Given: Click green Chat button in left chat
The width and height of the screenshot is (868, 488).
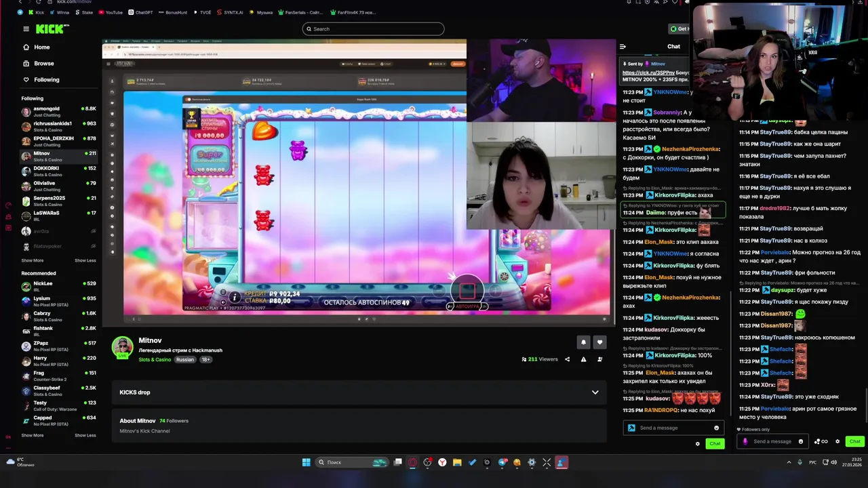Looking at the screenshot, I should 715,444.
